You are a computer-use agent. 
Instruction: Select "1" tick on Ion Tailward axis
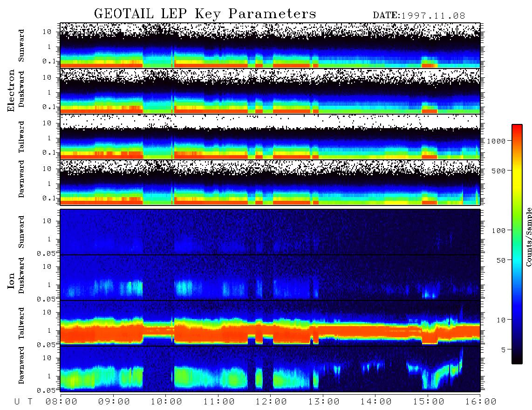(49, 330)
